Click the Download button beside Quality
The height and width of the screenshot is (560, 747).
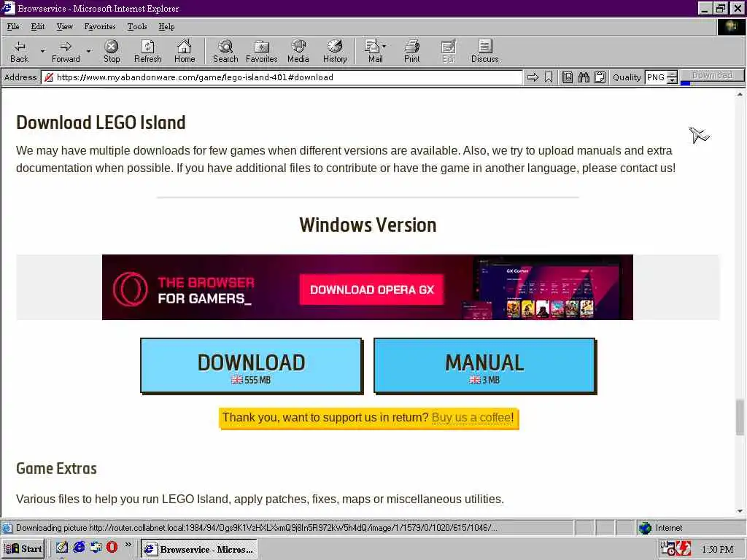pos(712,76)
